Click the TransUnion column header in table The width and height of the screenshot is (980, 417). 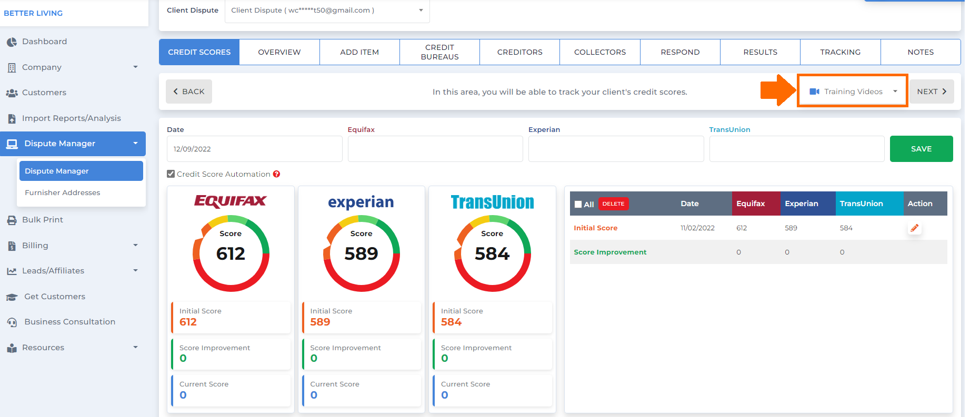pyautogui.click(x=869, y=204)
